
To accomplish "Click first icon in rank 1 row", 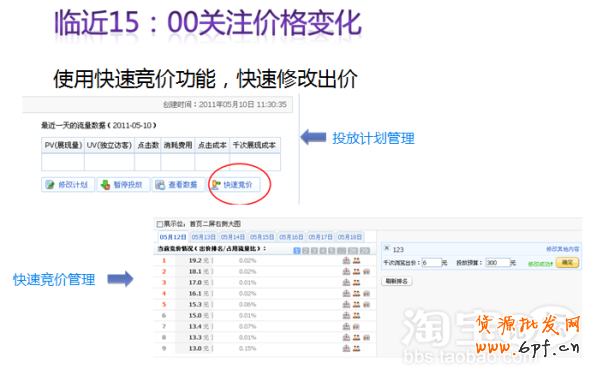I will (x=346, y=260).
